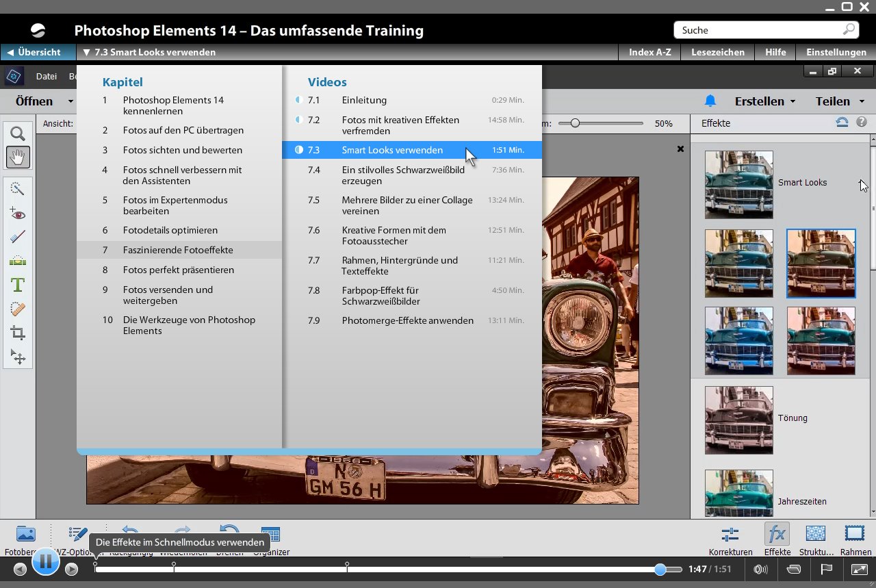Switch player to fullscreen mode
This screenshot has height=588, width=876.
tap(859, 569)
